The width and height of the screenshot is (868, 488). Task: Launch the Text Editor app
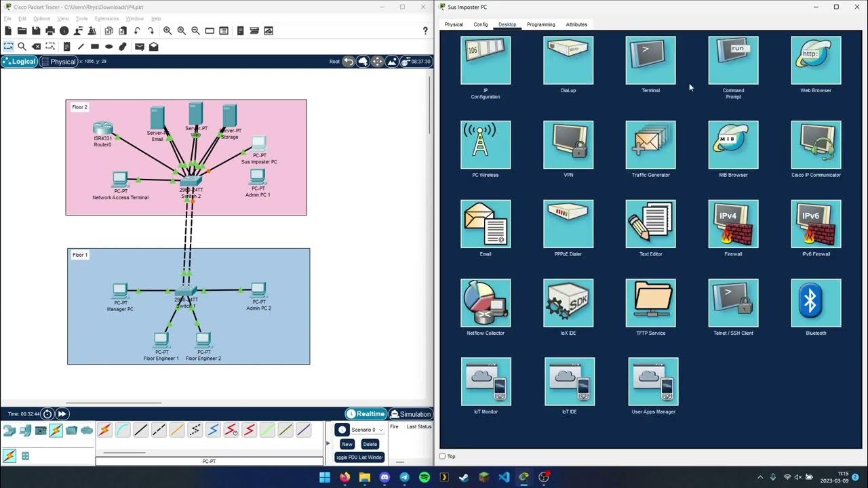point(651,224)
